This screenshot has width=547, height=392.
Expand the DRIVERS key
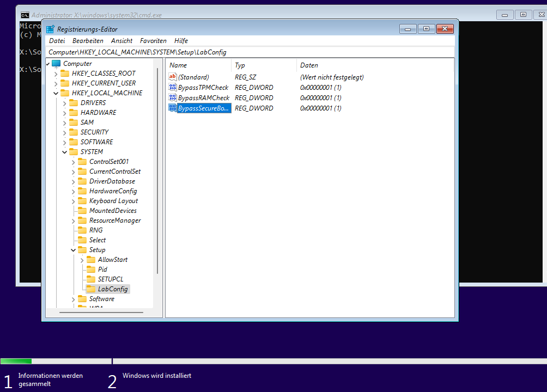(64, 103)
